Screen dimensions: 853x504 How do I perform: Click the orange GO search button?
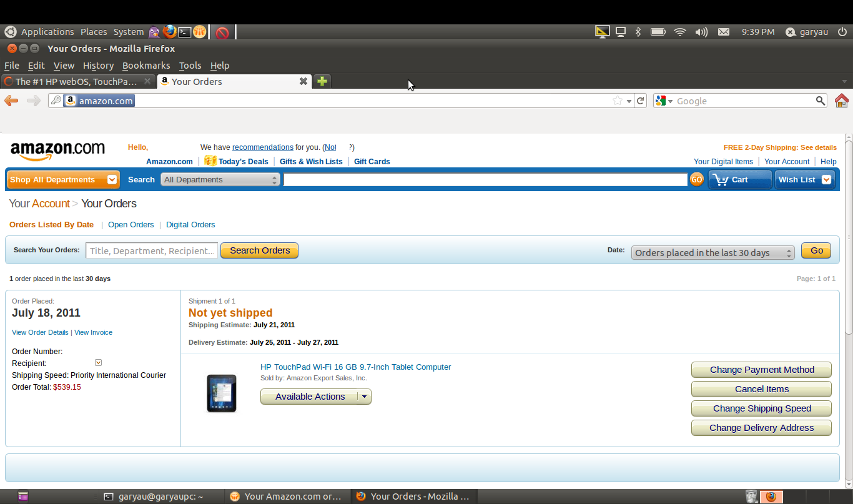697,180
